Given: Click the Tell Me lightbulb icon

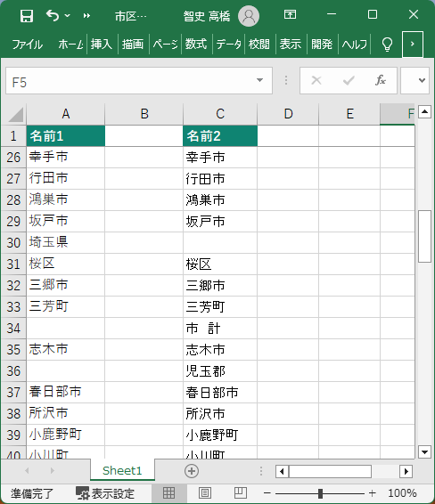Looking at the screenshot, I should pyautogui.click(x=387, y=44).
